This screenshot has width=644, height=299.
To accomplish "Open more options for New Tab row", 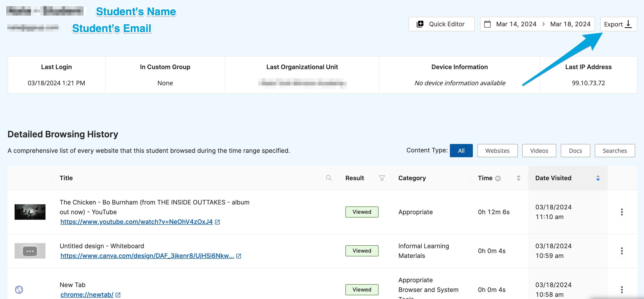I will 622,290.
